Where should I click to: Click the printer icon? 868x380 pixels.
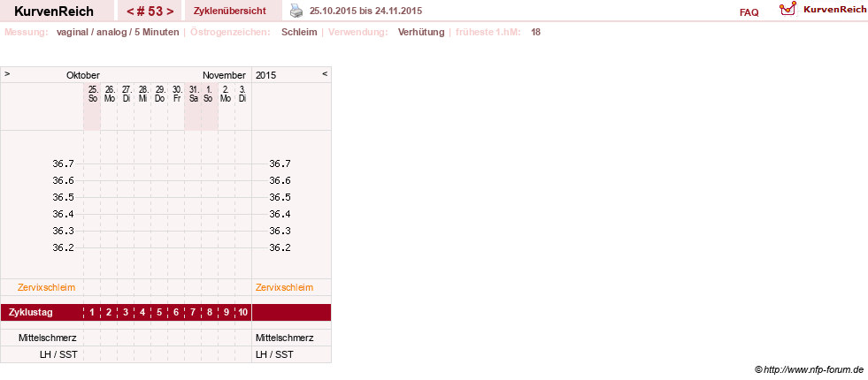(296, 11)
